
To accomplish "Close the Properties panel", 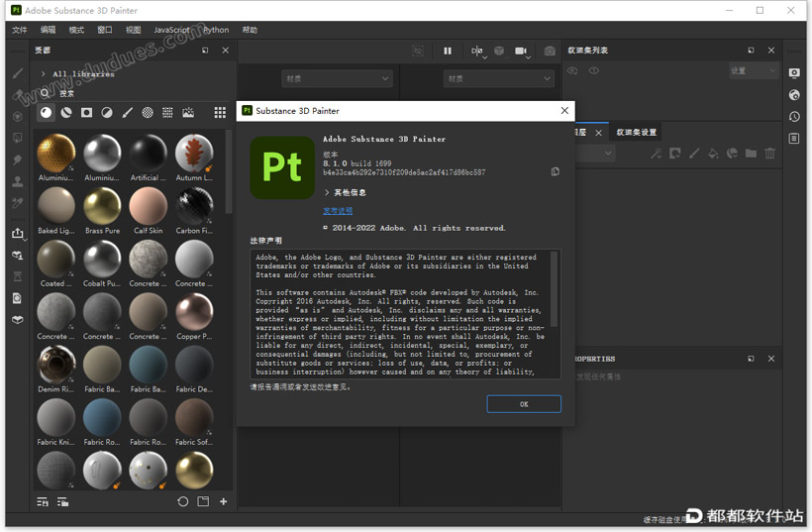I will tap(771, 359).
